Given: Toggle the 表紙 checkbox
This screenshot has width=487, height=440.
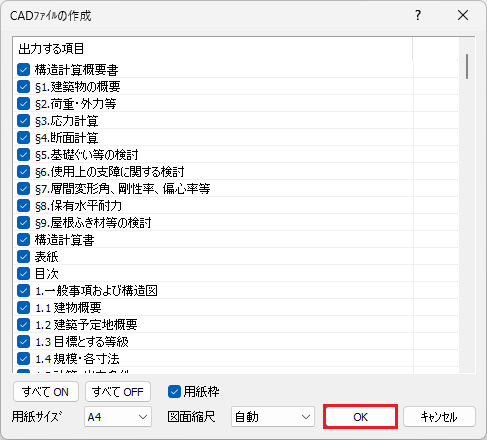Looking at the screenshot, I should coord(23,257).
